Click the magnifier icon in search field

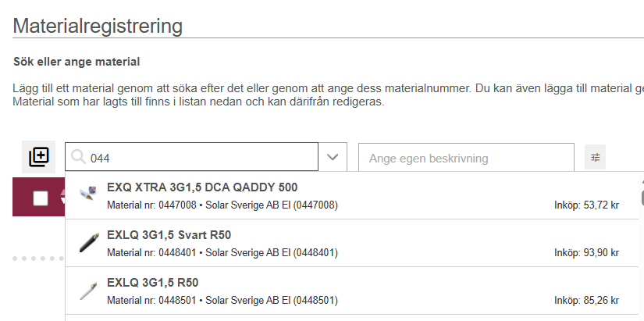point(78,158)
